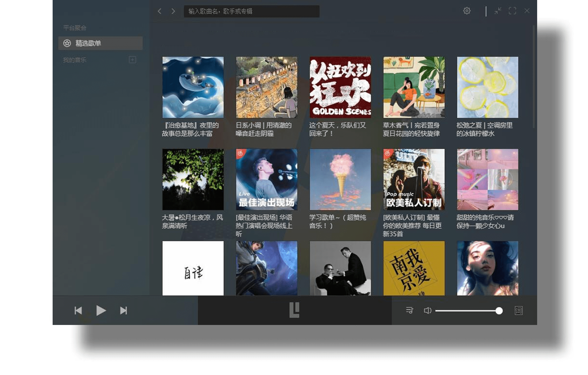Open the armored warrior game art cover

[267, 268]
